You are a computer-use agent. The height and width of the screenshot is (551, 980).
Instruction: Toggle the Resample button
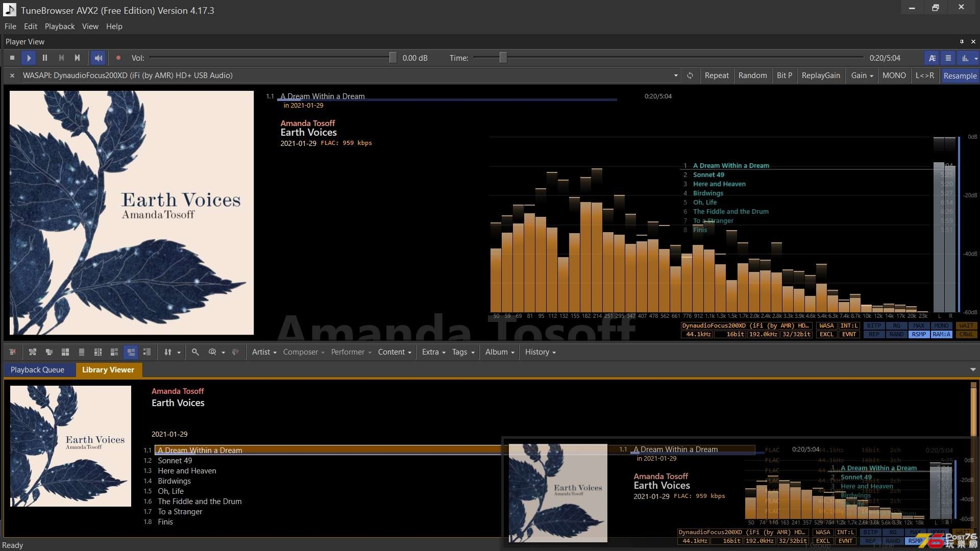pos(960,76)
